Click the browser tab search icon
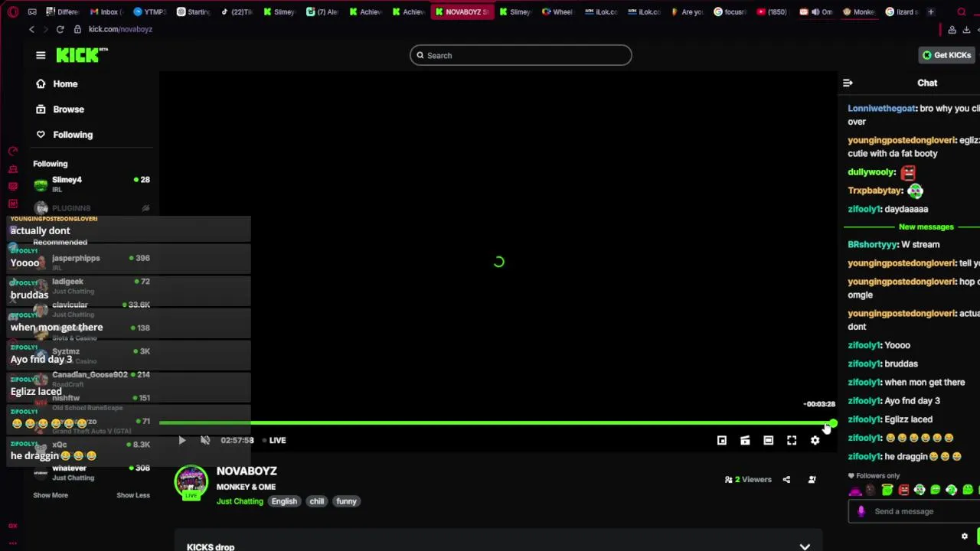 coord(962,12)
